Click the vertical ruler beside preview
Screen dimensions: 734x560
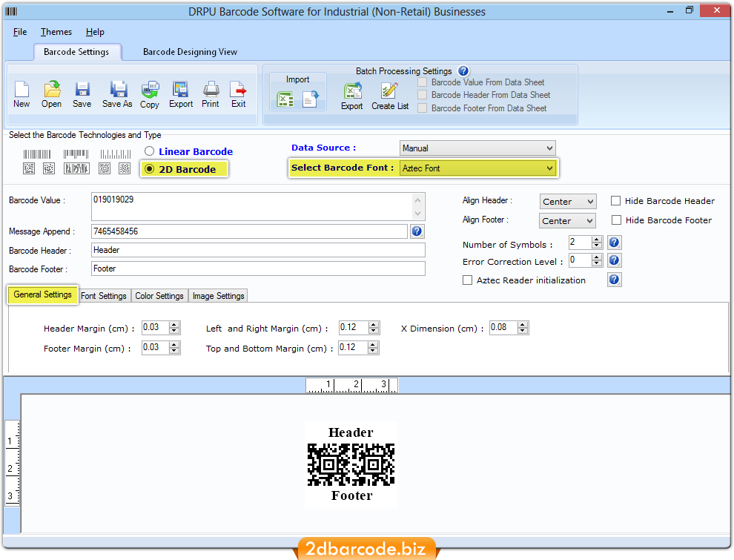pos(12,463)
